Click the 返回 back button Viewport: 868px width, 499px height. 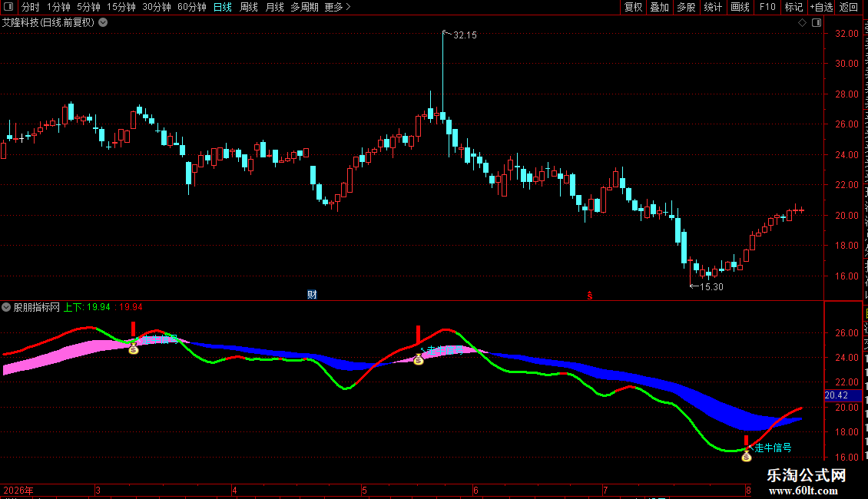pyautogui.click(x=849, y=7)
